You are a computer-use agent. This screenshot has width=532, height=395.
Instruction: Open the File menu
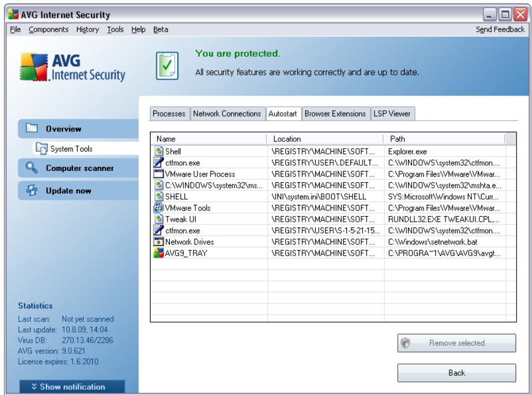pyautogui.click(x=15, y=29)
